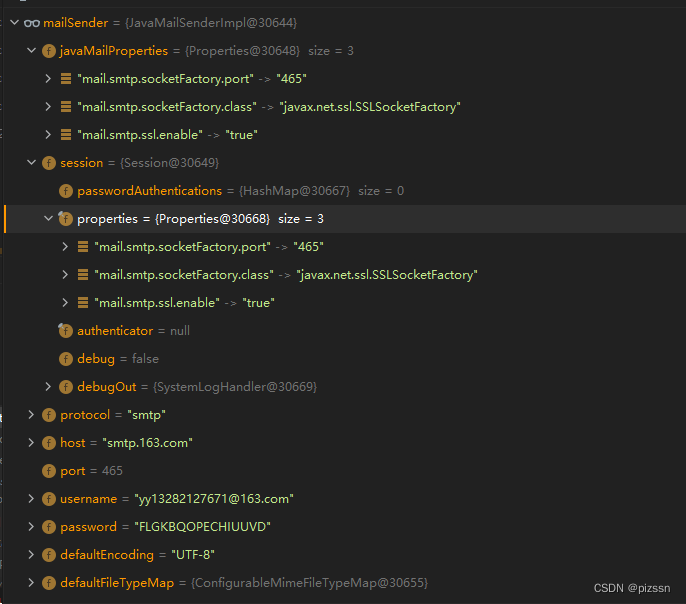Image resolution: width=686 pixels, height=604 pixels.
Task: Expand socketFactory.port entry under session properties
Action: [x=65, y=247]
